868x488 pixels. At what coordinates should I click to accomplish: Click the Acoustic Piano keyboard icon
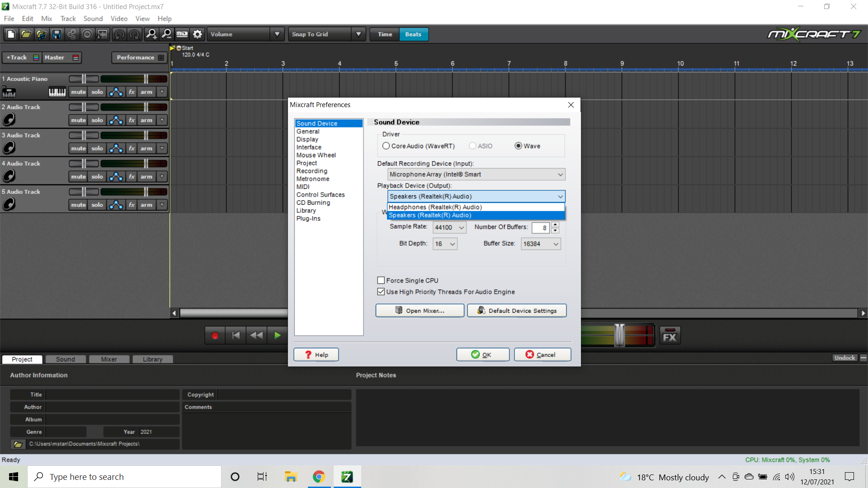pyautogui.click(x=57, y=92)
